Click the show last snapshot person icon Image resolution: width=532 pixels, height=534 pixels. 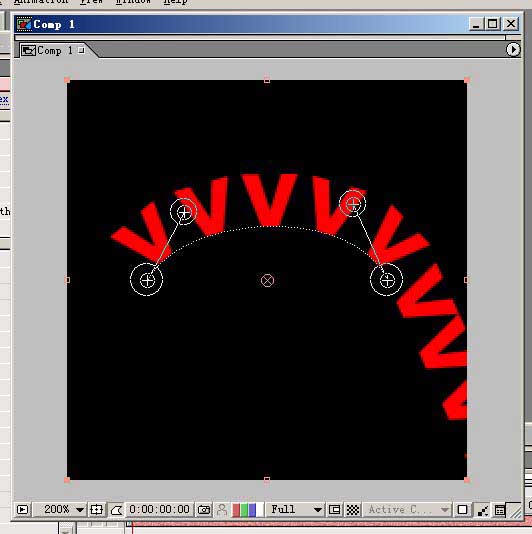click(222, 510)
